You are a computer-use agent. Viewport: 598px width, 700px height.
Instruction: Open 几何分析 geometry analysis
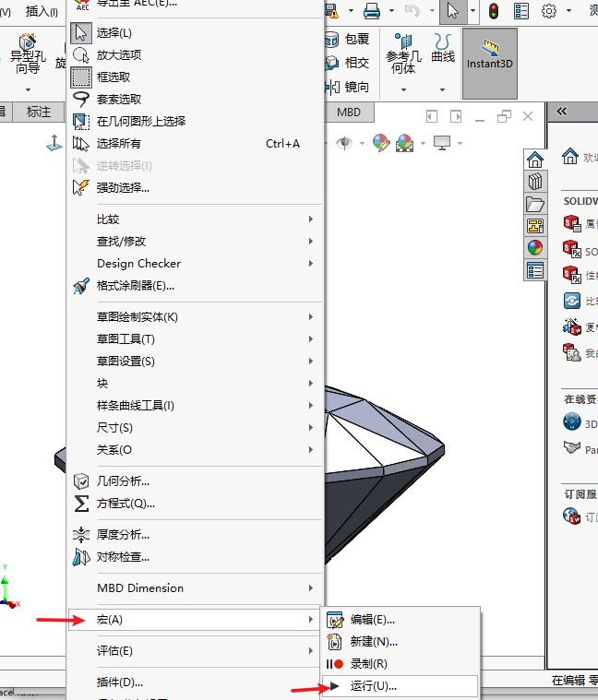point(196,481)
